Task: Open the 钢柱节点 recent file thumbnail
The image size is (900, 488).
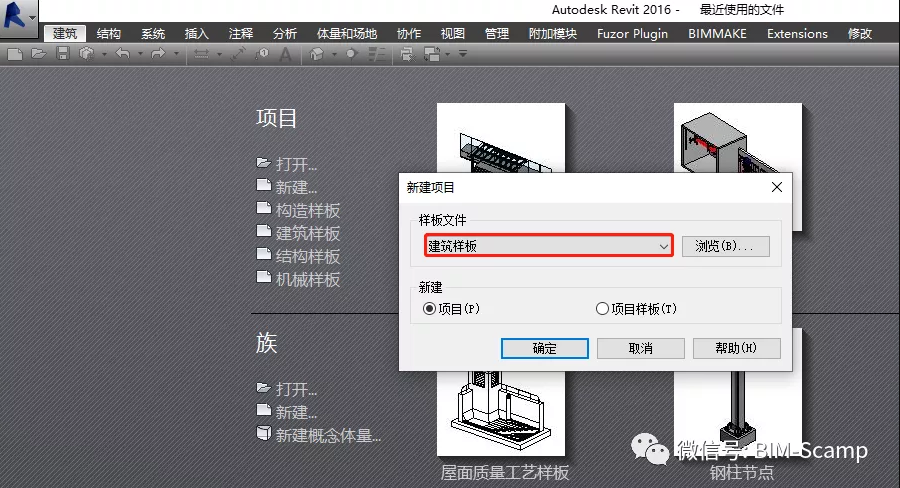Action: [738, 413]
